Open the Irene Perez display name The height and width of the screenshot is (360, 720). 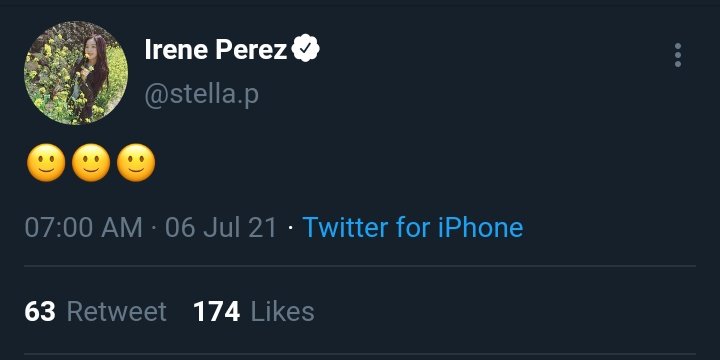[216, 49]
